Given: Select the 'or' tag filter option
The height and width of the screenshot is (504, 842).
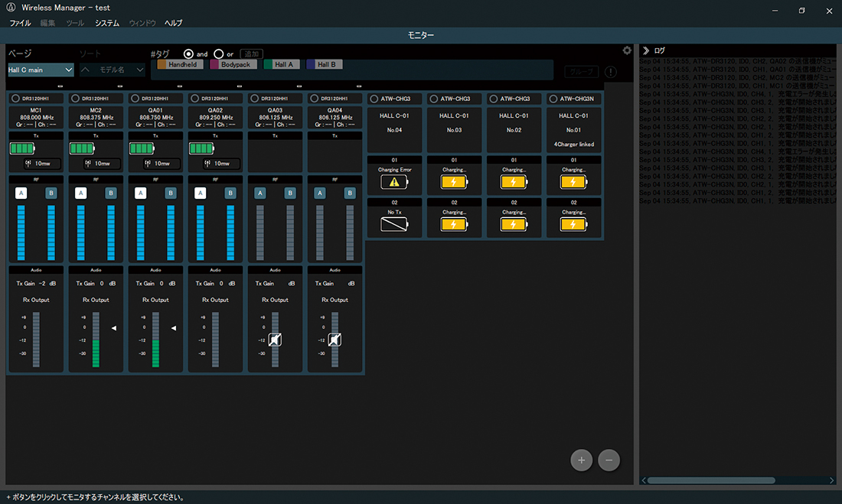Looking at the screenshot, I should tap(219, 54).
